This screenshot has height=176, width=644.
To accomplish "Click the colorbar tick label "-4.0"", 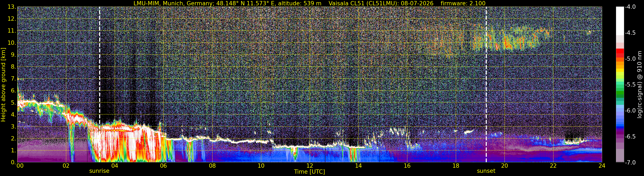I will [630, 7].
